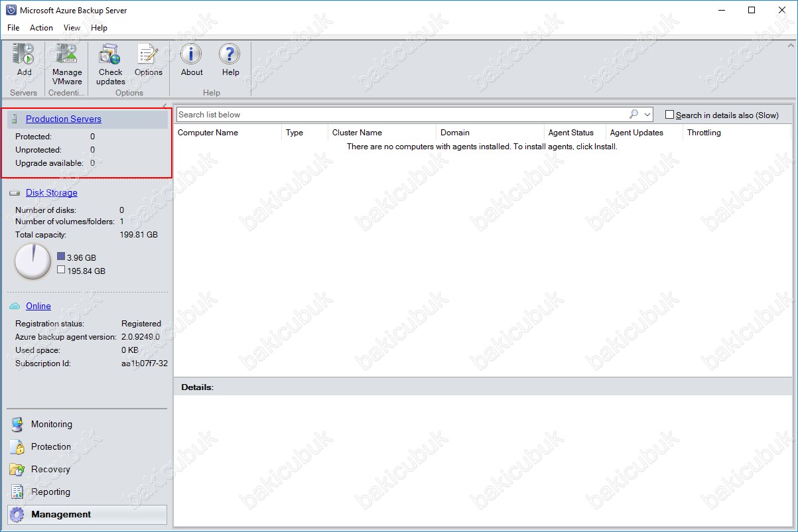Run Check updates from the toolbar
The image size is (798, 532).
click(110, 64)
